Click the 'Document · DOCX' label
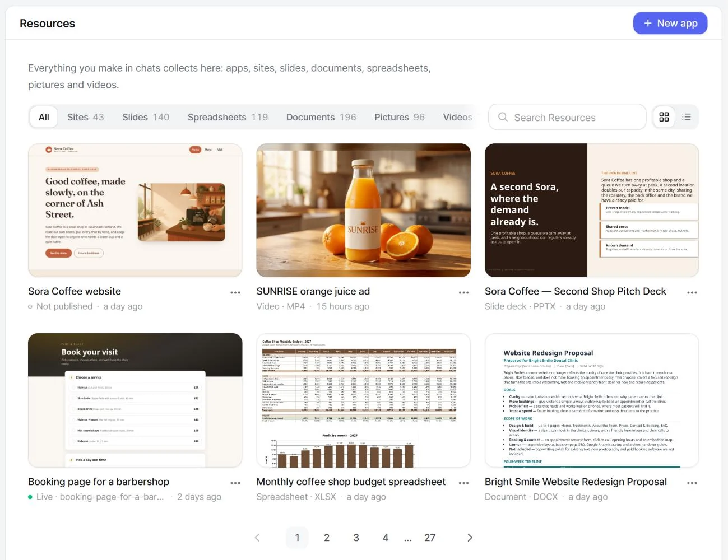728x560 pixels. tap(521, 497)
